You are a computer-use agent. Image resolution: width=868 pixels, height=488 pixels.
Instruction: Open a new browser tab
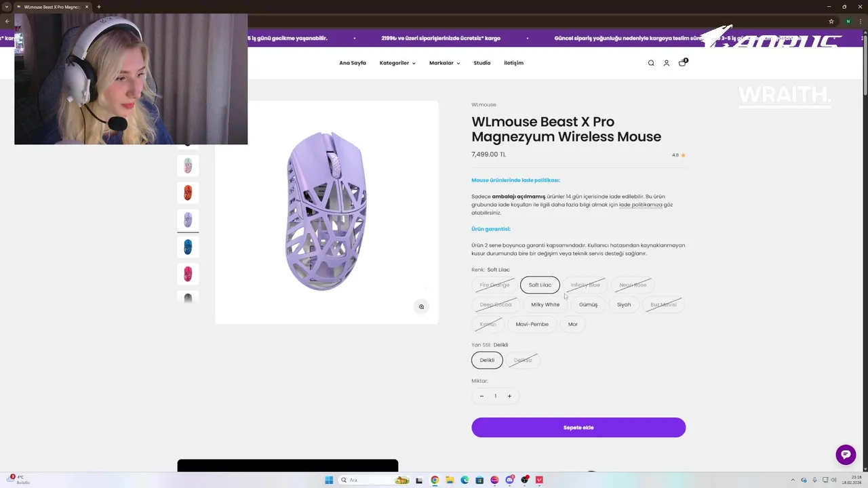coord(99,7)
